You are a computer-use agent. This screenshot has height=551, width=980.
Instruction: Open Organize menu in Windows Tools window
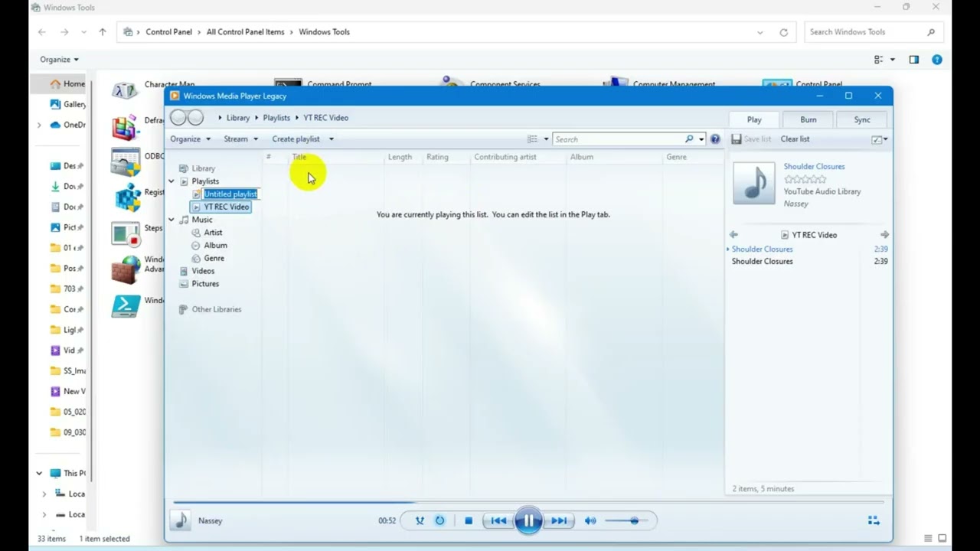(59, 60)
